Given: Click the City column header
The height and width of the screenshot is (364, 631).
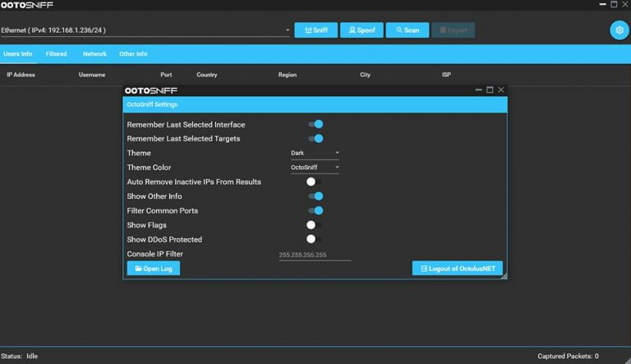Looking at the screenshot, I should tap(366, 75).
